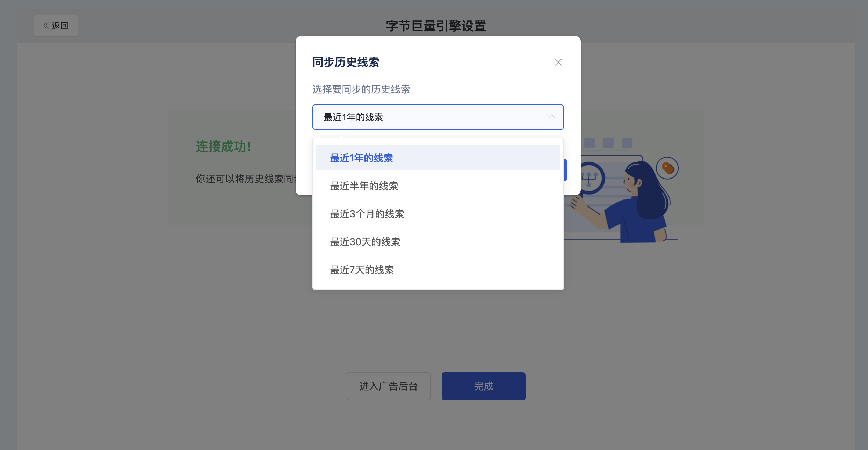Collapse the 最近1年的线索 dropdown field

click(438, 117)
